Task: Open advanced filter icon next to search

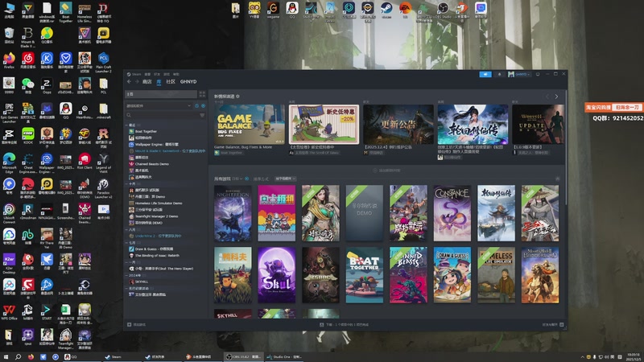Action: (x=202, y=115)
